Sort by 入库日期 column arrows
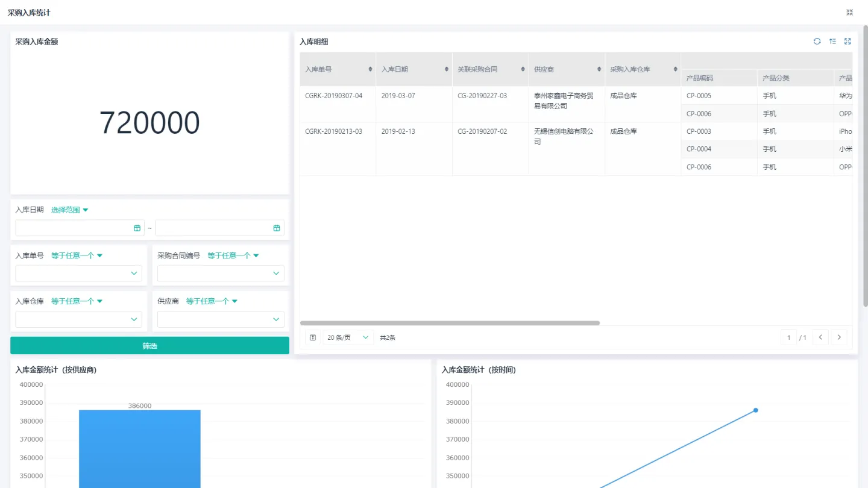The height and width of the screenshot is (488, 868). coord(447,69)
